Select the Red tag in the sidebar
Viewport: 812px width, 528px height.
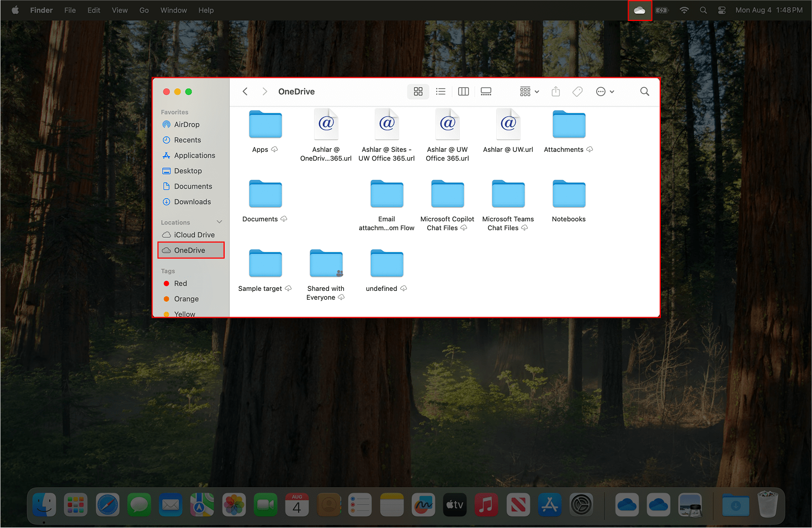(x=181, y=283)
